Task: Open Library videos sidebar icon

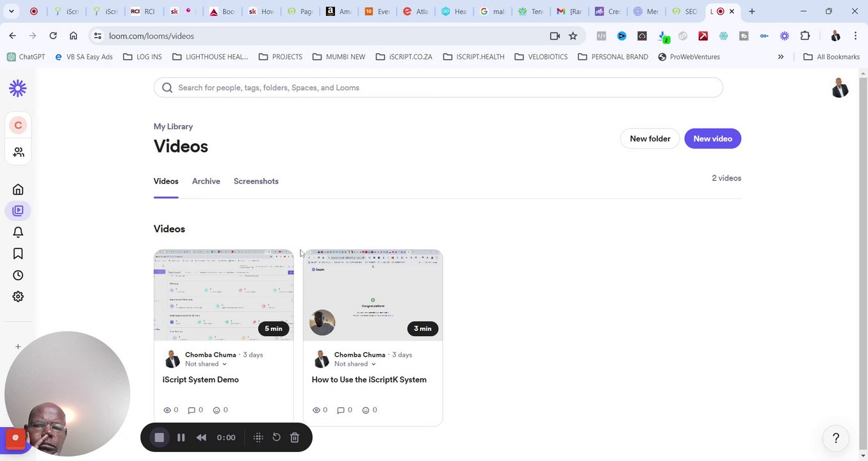Action: tap(18, 211)
